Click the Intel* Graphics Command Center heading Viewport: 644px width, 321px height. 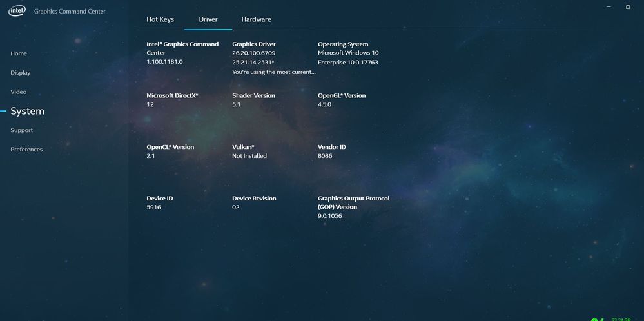pyautogui.click(x=182, y=48)
